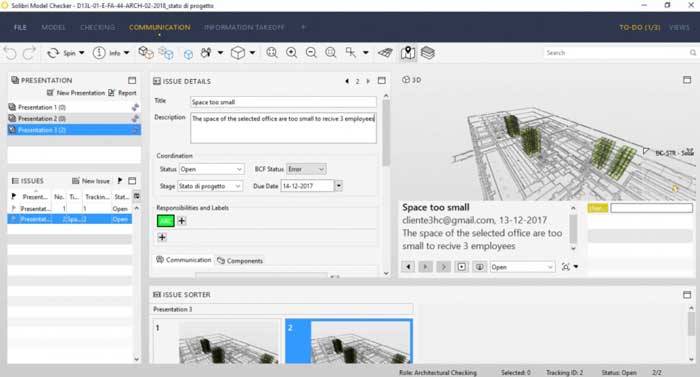Image resolution: width=700 pixels, height=377 pixels.
Task: Maximize the Issue Details panel
Action: pyautogui.click(x=382, y=81)
